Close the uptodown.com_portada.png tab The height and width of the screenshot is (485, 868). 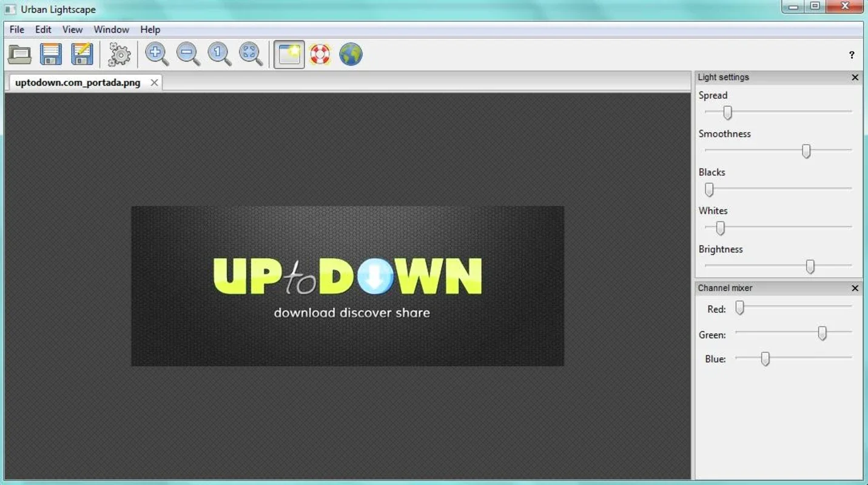pos(154,82)
